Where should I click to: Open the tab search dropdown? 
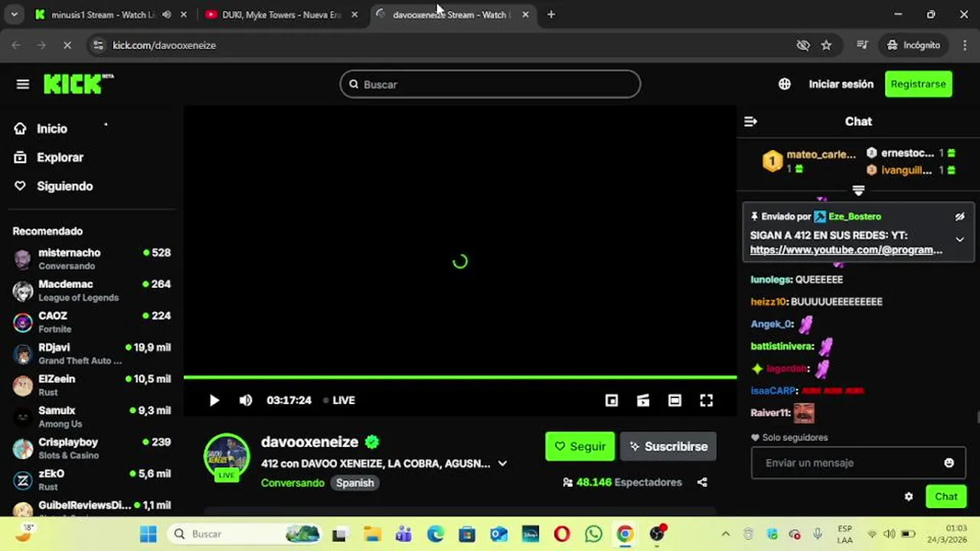tap(14, 15)
